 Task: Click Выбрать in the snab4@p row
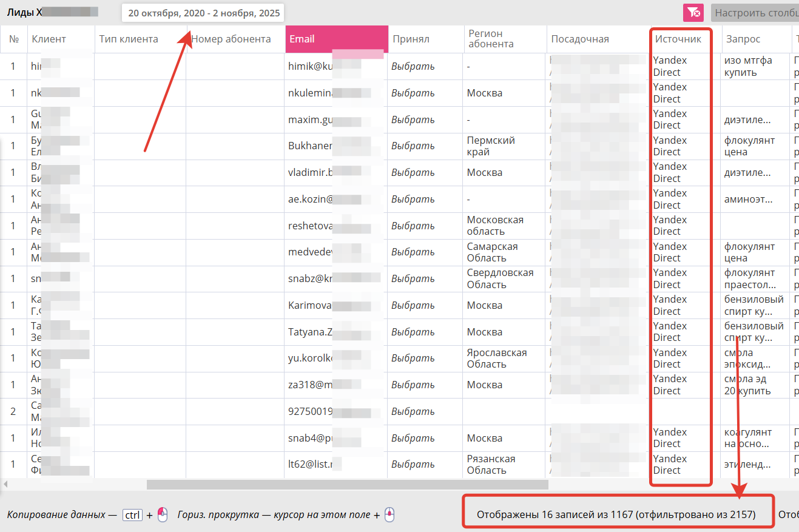point(413,438)
